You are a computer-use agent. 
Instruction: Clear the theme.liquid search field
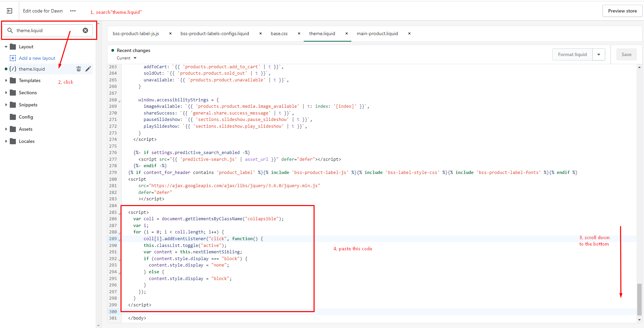[x=85, y=30]
